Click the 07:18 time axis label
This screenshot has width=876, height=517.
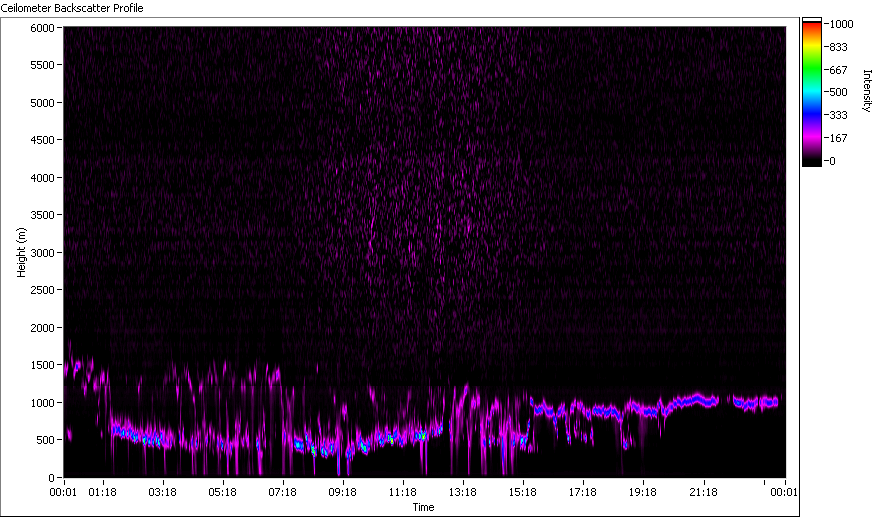point(283,492)
